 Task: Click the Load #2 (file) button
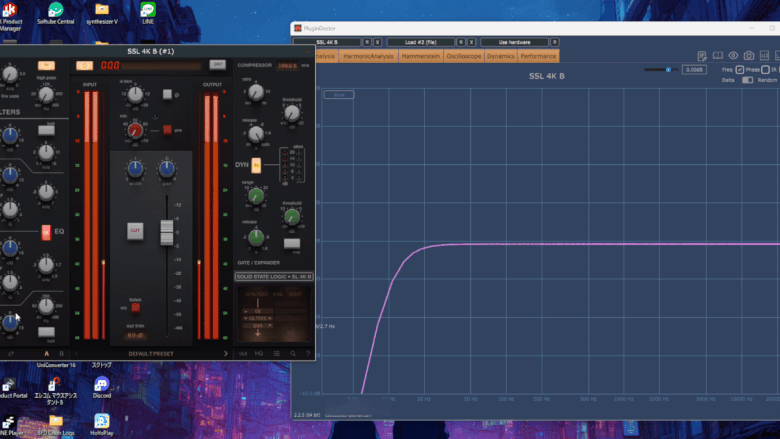click(420, 42)
